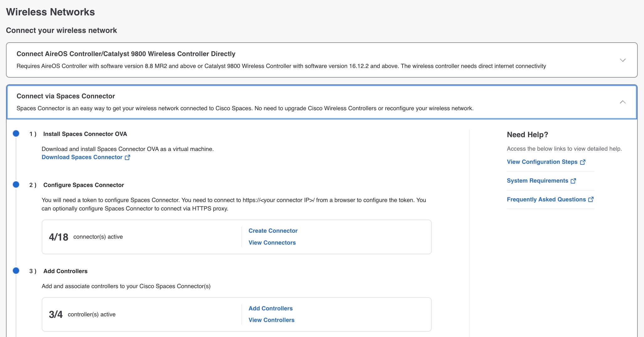Click external-link icon next to View Configuration Steps
Image resolution: width=644 pixels, height=337 pixels.
pos(583,162)
